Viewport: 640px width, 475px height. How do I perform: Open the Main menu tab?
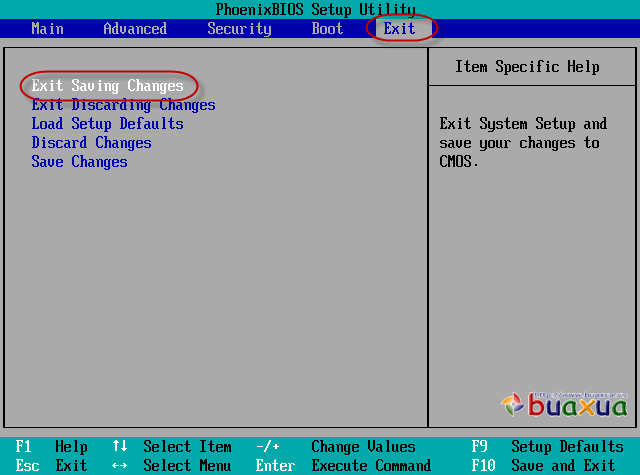(47, 29)
